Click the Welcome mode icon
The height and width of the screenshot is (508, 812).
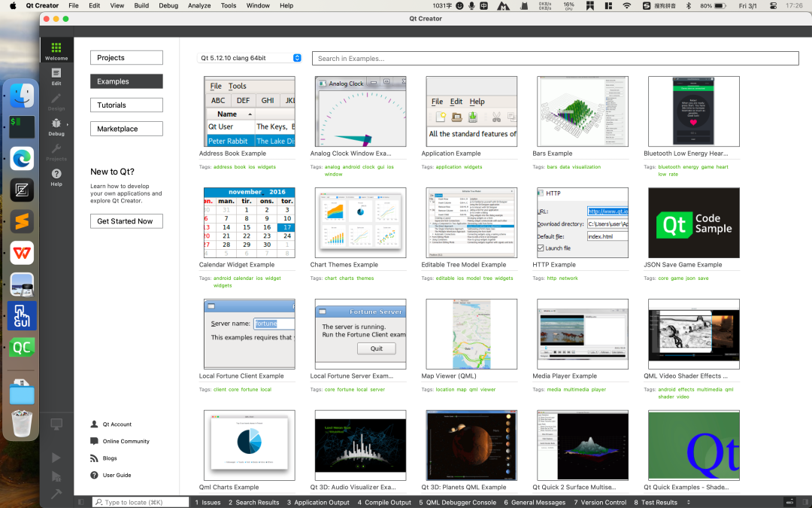coord(56,50)
